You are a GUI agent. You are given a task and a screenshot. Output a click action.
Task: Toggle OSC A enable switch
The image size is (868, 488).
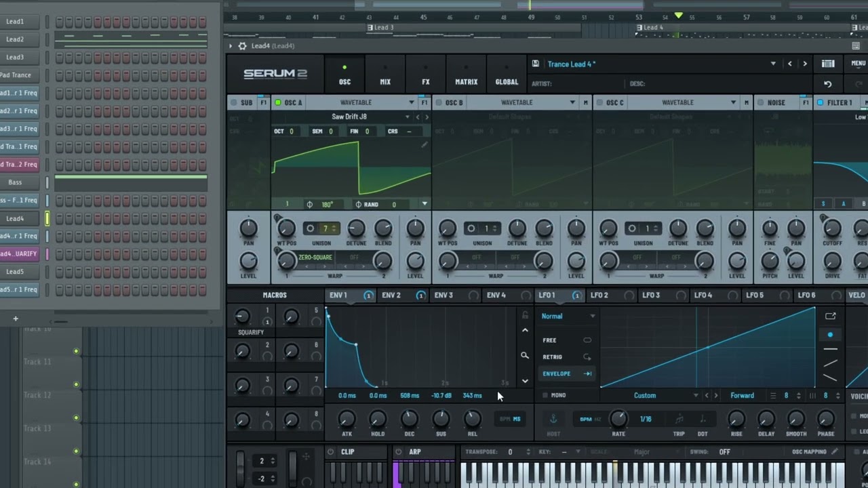pos(278,103)
